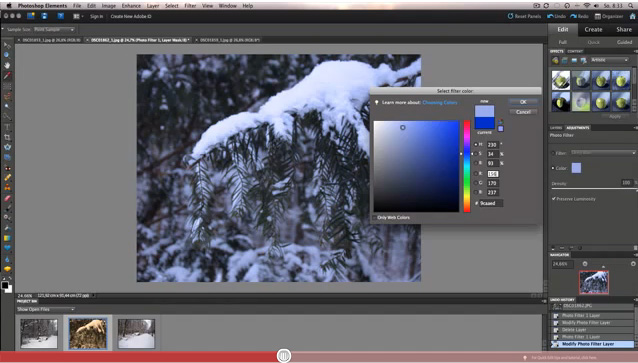
Task: Select the Brush tool
Action: (x=7, y=208)
